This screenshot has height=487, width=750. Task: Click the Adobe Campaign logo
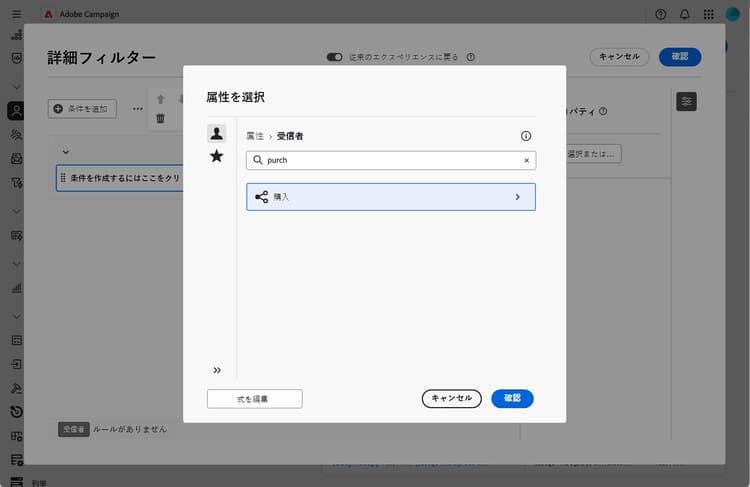coord(48,14)
